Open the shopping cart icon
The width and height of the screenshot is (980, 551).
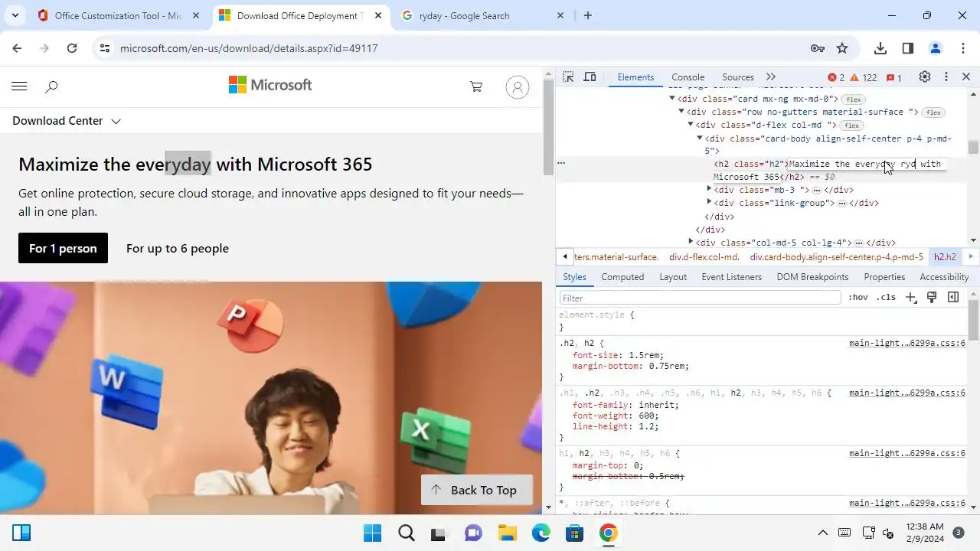coord(476,86)
